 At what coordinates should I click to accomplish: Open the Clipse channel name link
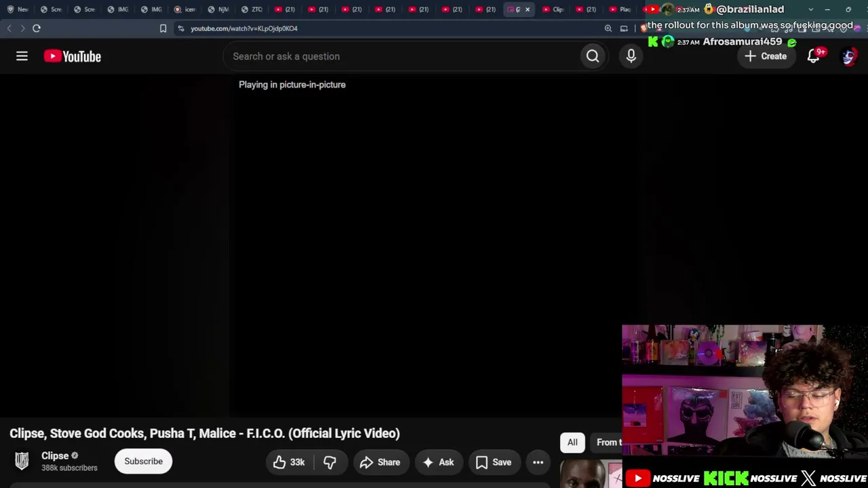click(x=55, y=455)
